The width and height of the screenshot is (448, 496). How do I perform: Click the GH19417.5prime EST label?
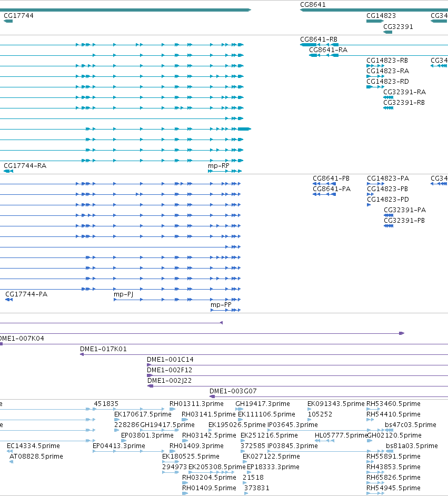(167, 424)
